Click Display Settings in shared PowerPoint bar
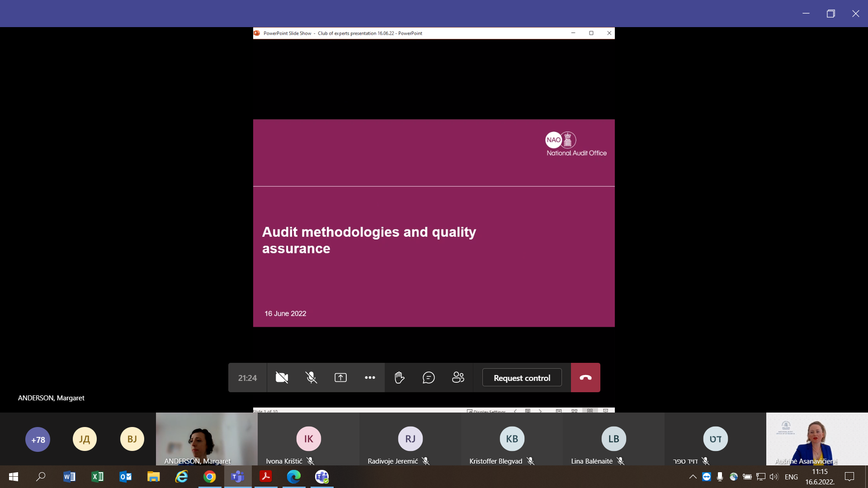Screen dimensions: 868x488 pyautogui.click(x=486, y=411)
